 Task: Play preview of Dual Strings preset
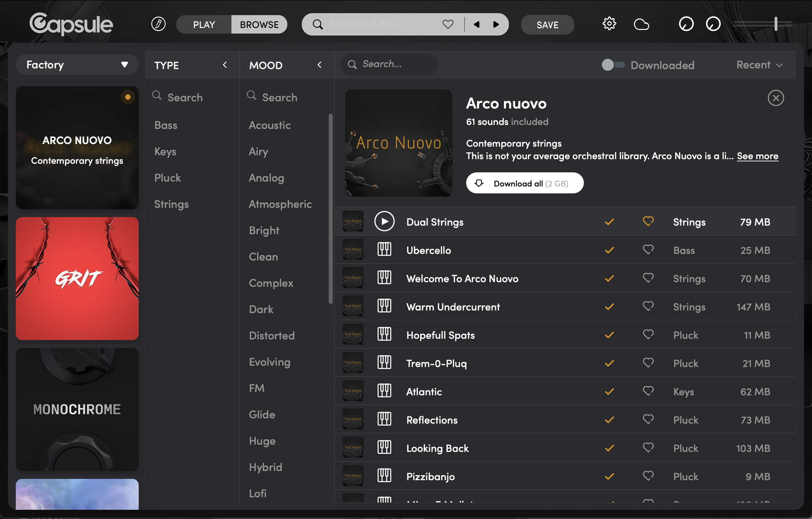click(384, 221)
